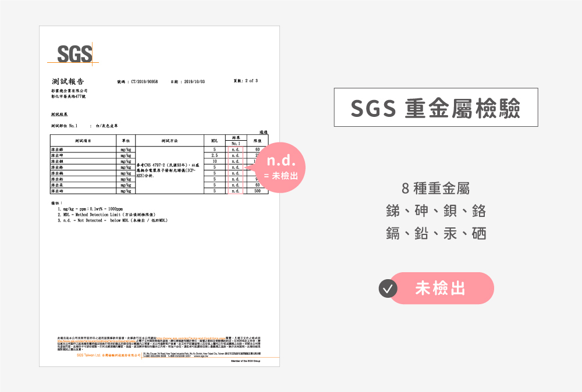Click the Member of the SGS Group footer
The height and width of the screenshot is (392, 582).
tap(246, 361)
